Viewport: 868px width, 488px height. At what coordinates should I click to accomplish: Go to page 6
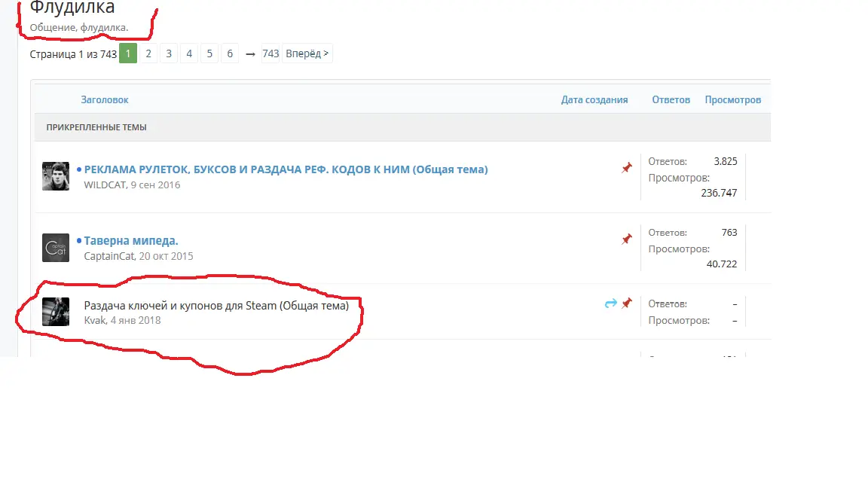[x=230, y=53]
